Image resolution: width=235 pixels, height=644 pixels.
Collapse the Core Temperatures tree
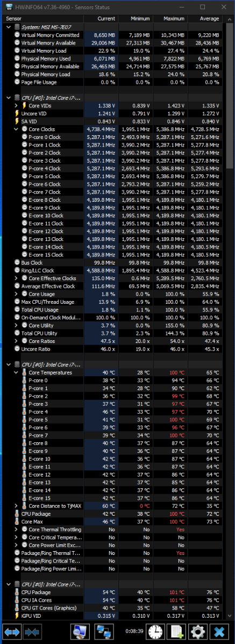point(16,372)
